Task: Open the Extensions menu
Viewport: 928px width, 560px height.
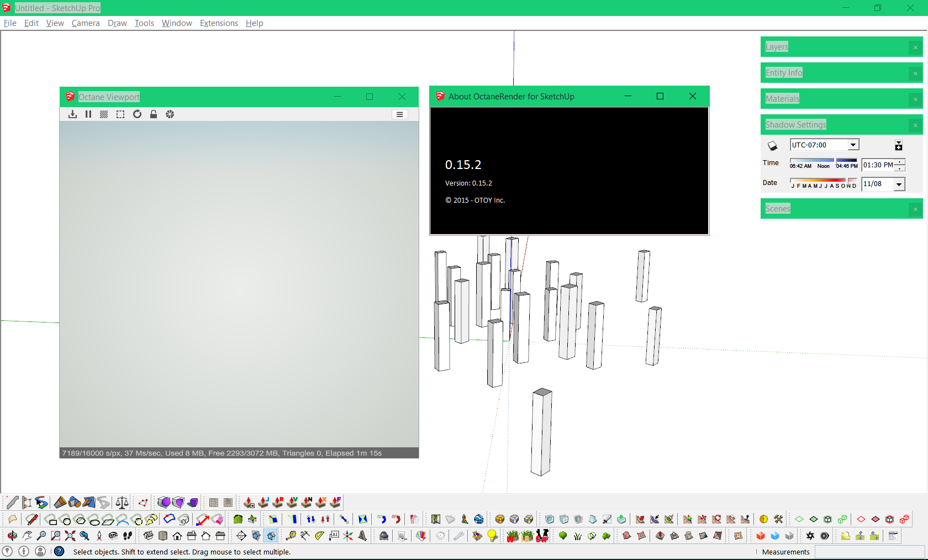Action: pos(219,23)
